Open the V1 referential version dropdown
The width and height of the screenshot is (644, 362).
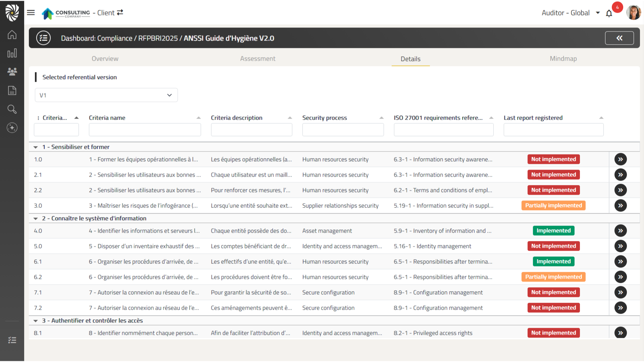[x=106, y=95]
